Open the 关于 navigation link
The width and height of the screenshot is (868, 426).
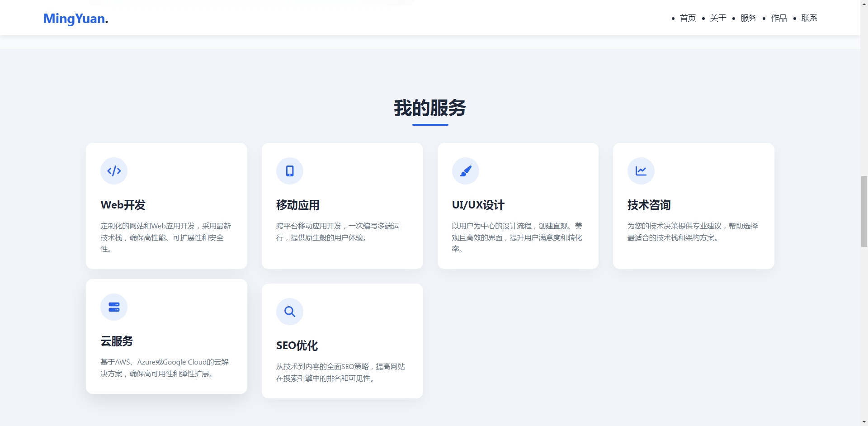(x=718, y=18)
